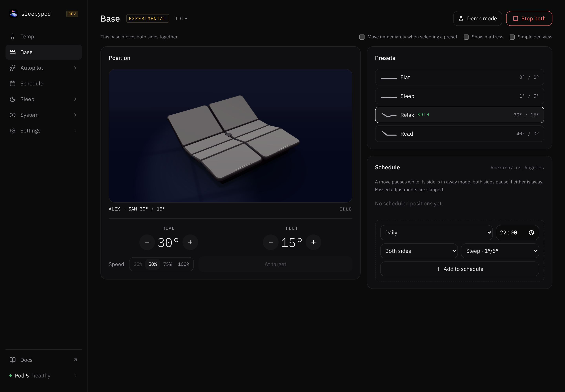Click the gear icon beside Settings
565x392 pixels.
pos(13,131)
